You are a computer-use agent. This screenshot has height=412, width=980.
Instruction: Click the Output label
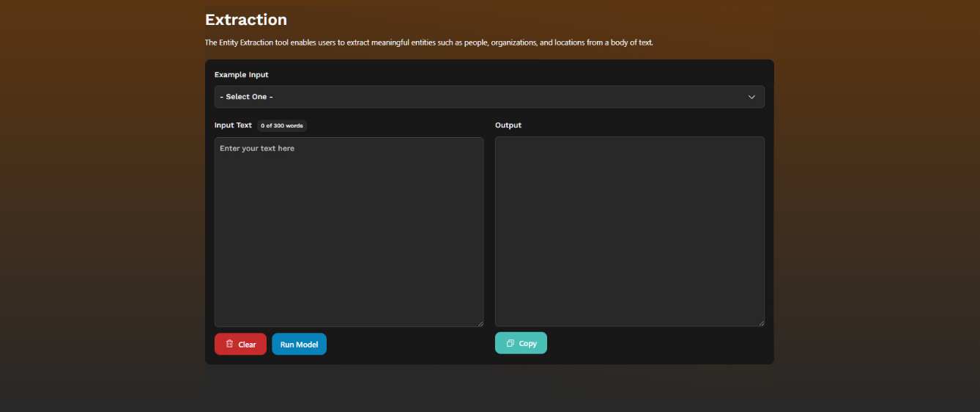point(508,125)
